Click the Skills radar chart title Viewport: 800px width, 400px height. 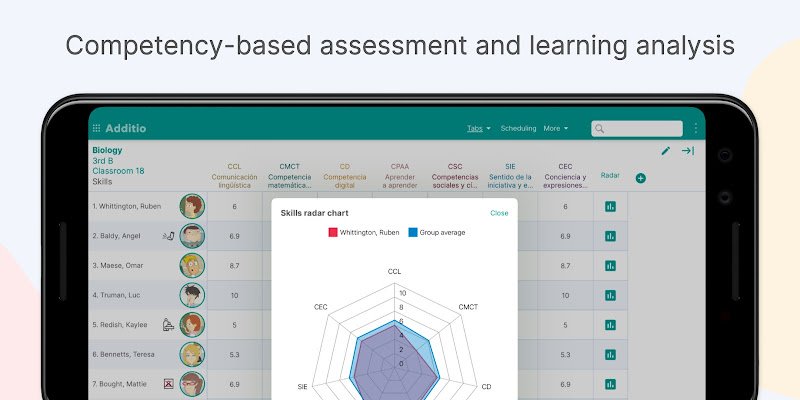click(314, 213)
